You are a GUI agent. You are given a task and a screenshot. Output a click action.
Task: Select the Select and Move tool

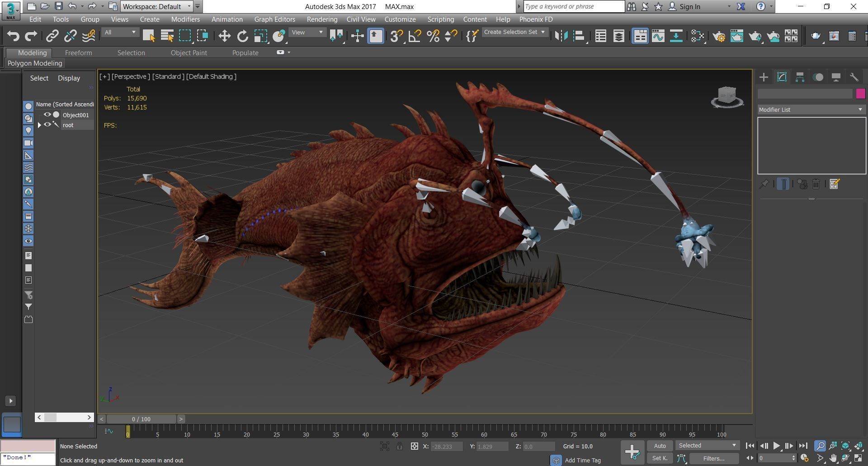click(225, 36)
